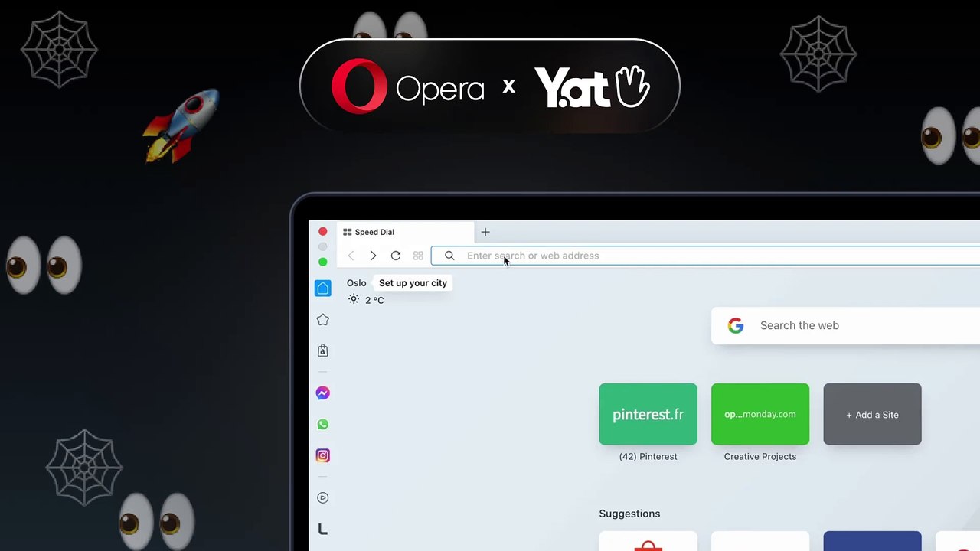Open a new tab with plus button
The width and height of the screenshot is (980, 551).
tap(485, 232)
